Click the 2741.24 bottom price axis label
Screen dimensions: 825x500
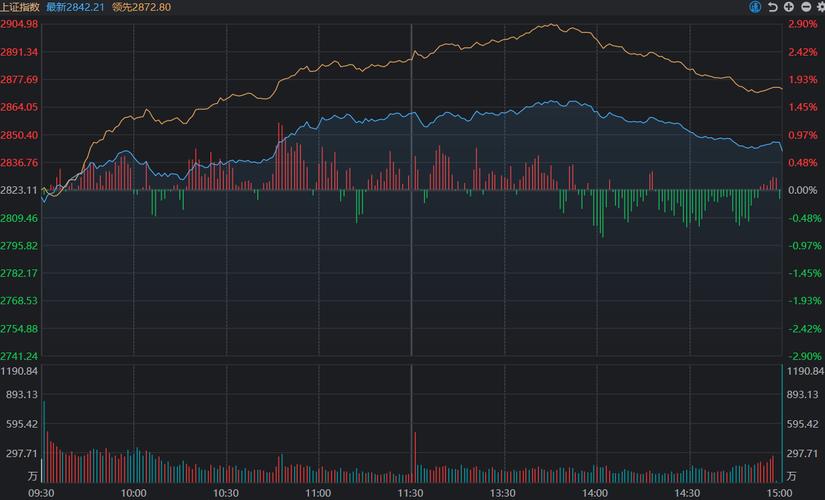click(x=20, y=356)
